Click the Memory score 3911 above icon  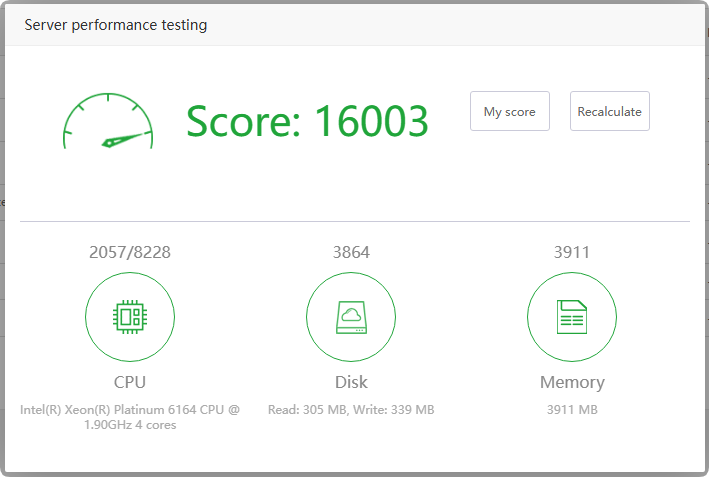tap(571, 252)
